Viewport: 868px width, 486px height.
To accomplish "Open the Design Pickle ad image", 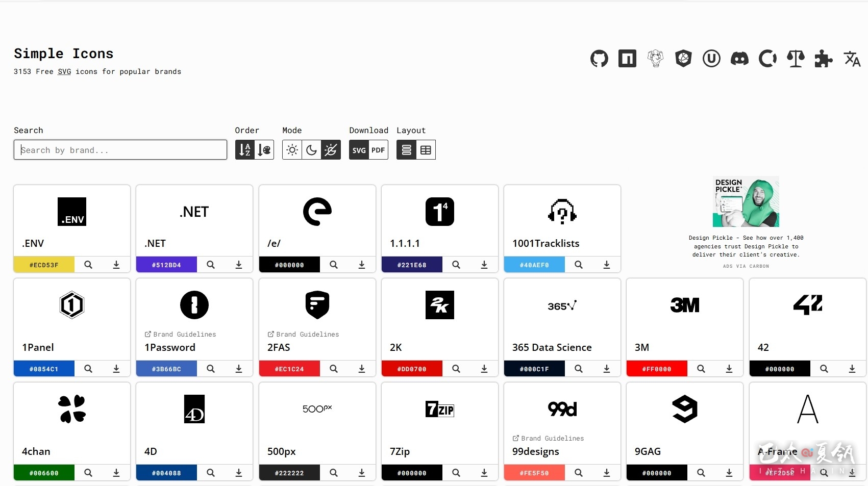I will click(746, 201).
